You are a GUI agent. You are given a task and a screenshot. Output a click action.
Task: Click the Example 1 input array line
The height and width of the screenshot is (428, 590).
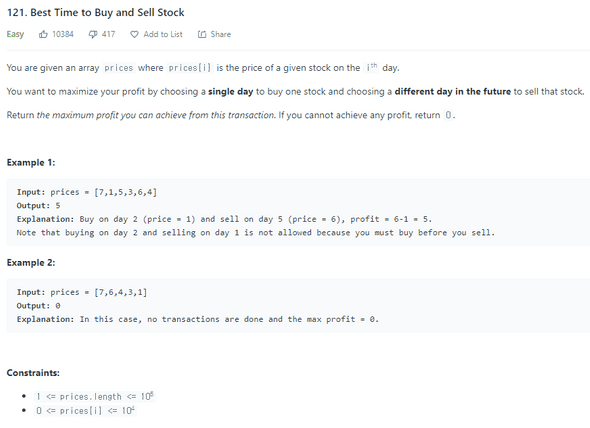coord(87,192)
